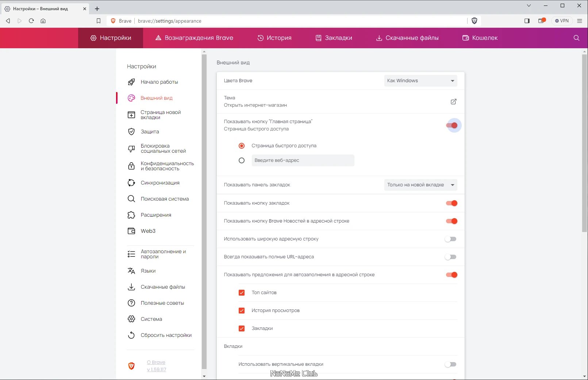Screen dimensions: 588x380
Task: Click the shield icon for Защита
Action: (131, 132)
